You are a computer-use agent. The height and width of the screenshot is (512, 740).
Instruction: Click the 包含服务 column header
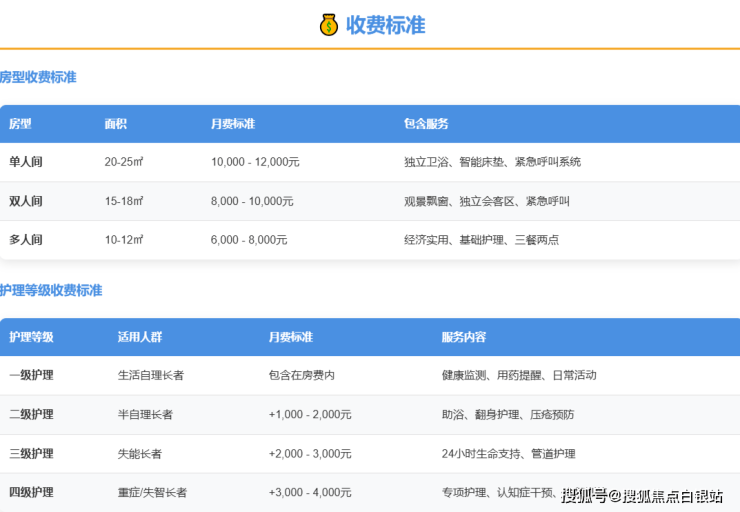426,124
